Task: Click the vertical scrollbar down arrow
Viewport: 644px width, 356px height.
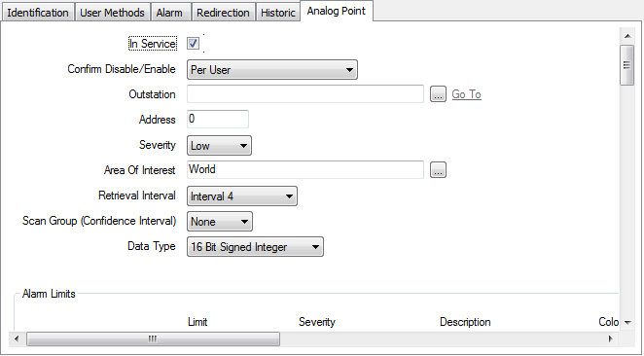Action: [x=627, y=323]
